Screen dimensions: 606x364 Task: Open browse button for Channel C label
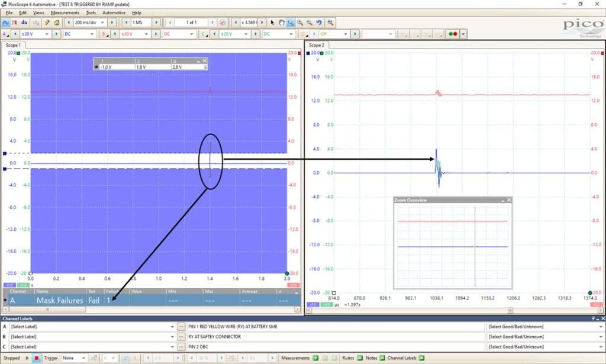click(181, 347)
